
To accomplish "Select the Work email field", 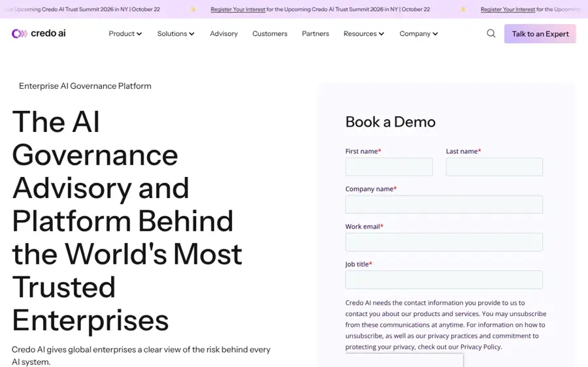I will coord(444,242).
